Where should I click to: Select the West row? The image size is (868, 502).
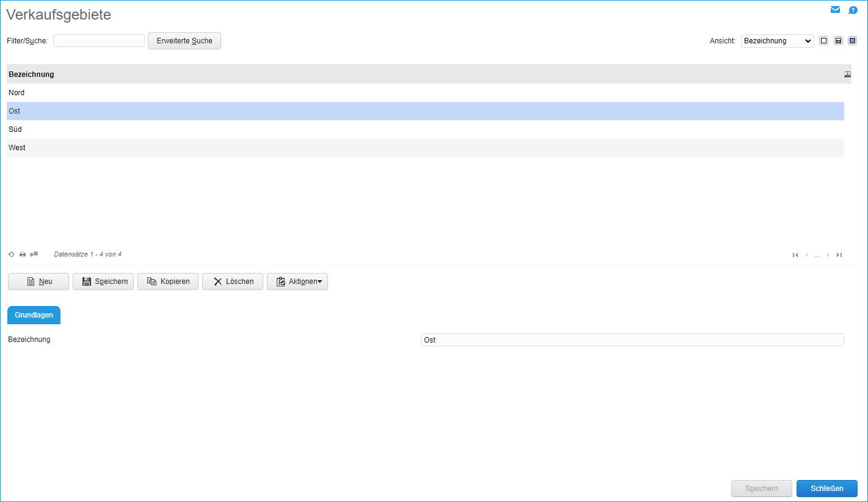pyautogui.click(x=425, y=148)
